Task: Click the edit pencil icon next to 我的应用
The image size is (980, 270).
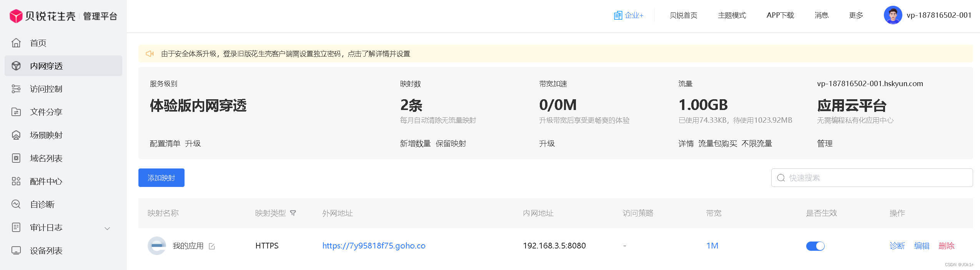Action: [212, 246]
